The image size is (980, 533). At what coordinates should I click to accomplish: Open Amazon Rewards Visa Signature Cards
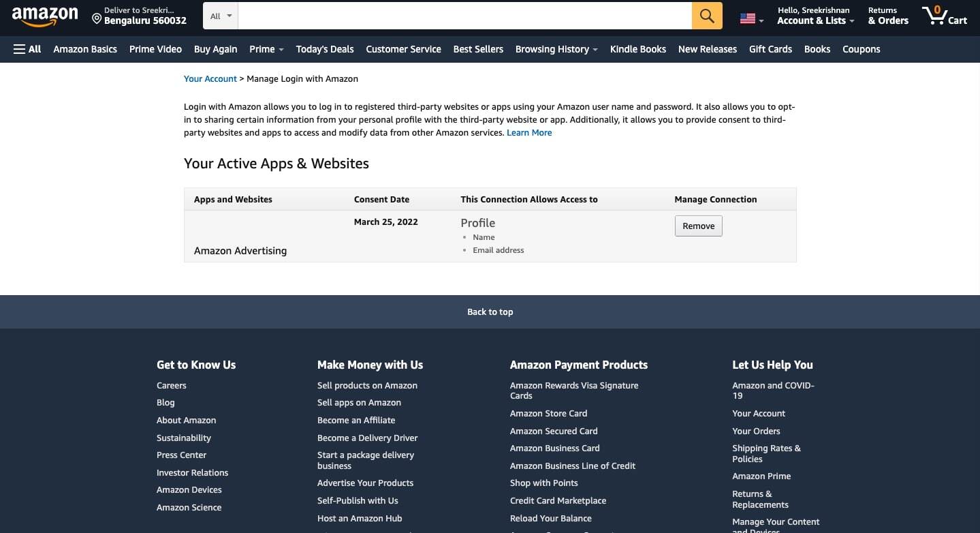(574, 391)
